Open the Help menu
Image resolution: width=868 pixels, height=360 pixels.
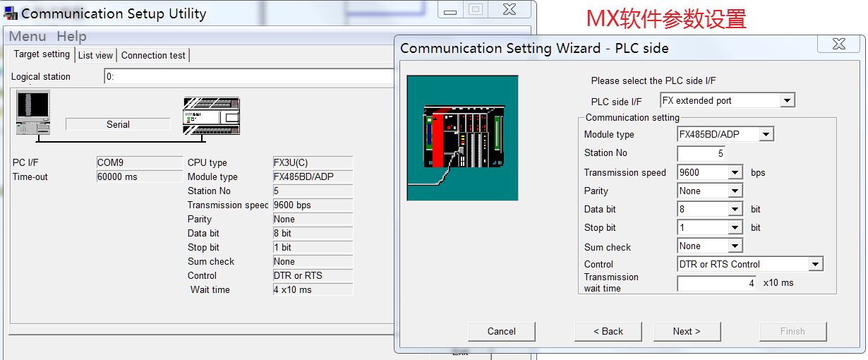pyautogui.click(x=71, y=37)
